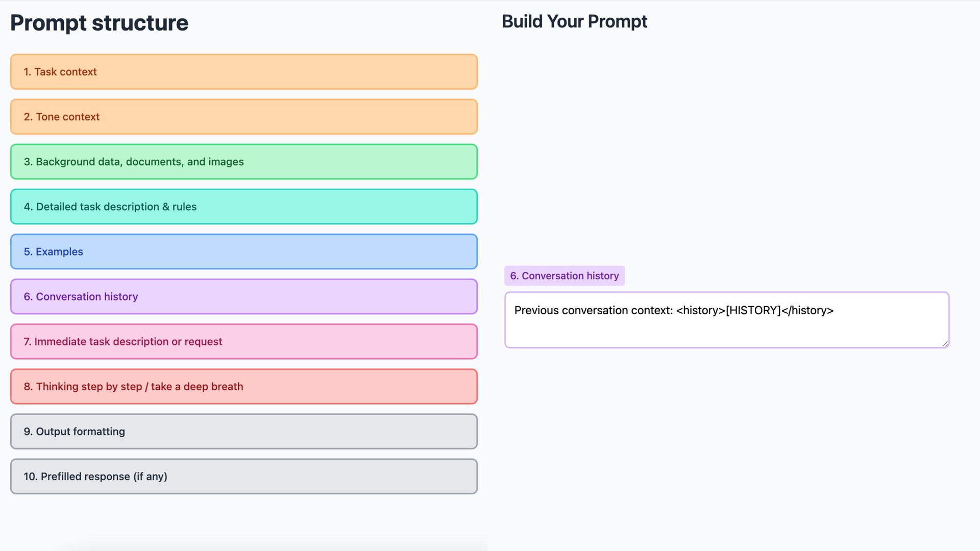Click '6. Conversation history' in Prompt structure list

click(244, 296)
